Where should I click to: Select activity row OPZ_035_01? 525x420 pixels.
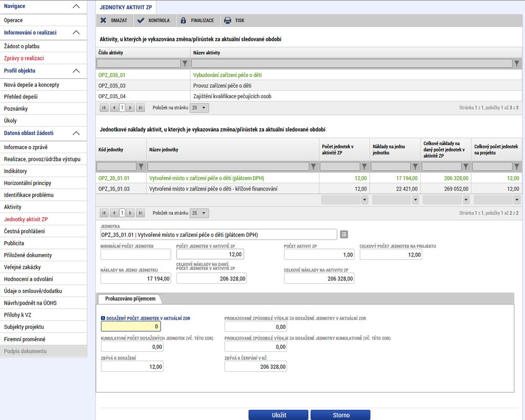pos(309,75)
